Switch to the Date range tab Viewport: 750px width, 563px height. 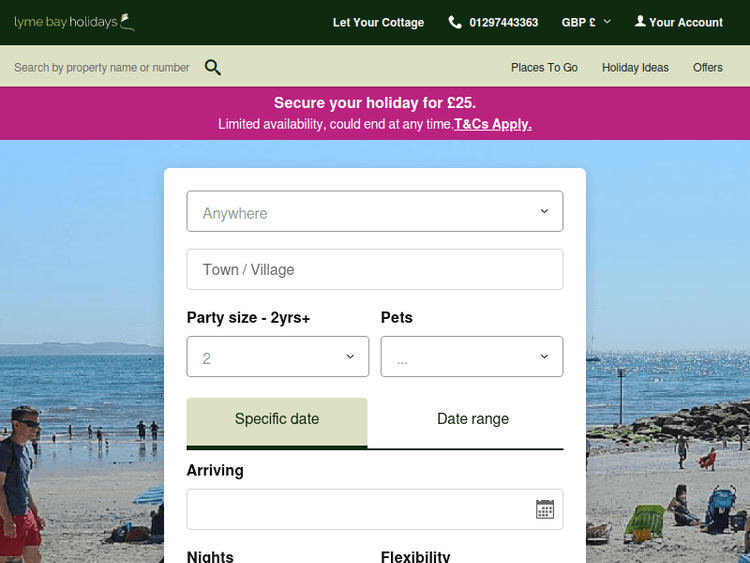click(473, 420)
